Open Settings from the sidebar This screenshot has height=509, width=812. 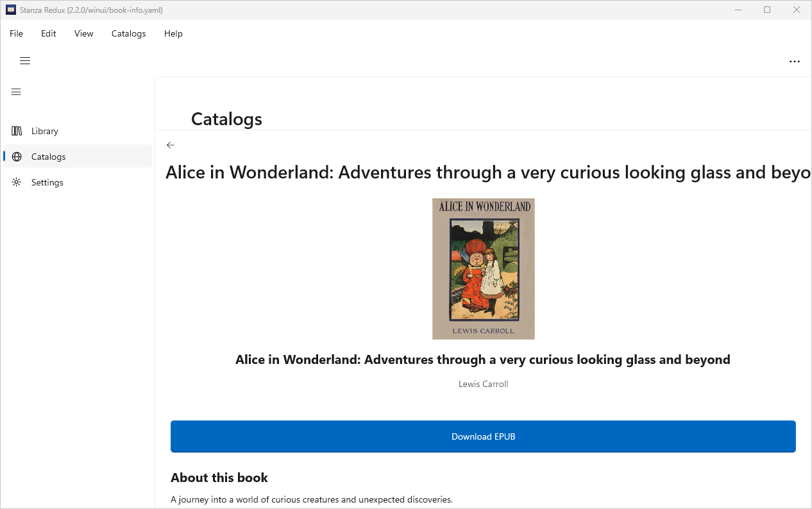point(78,182)
